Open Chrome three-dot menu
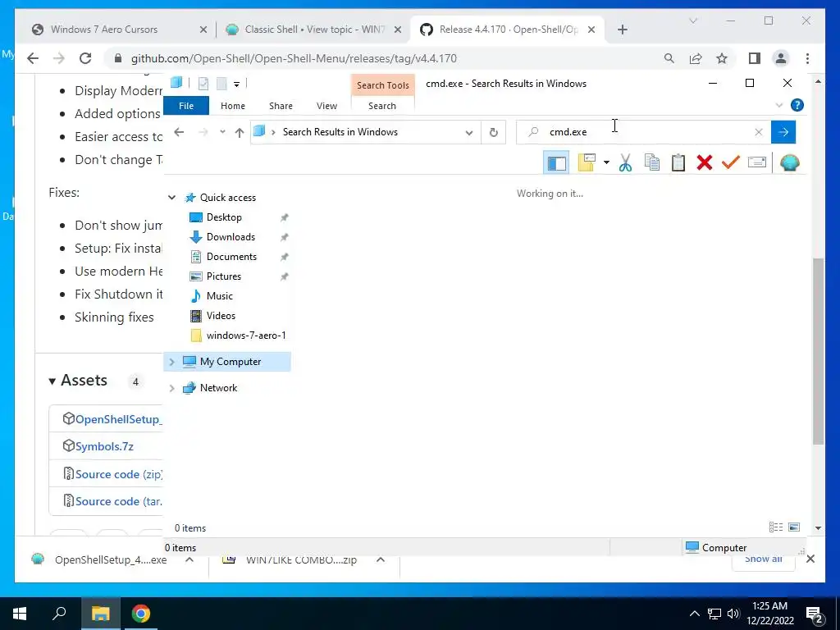This screenshot has width=840, height=630. click(x=807, y=58)
